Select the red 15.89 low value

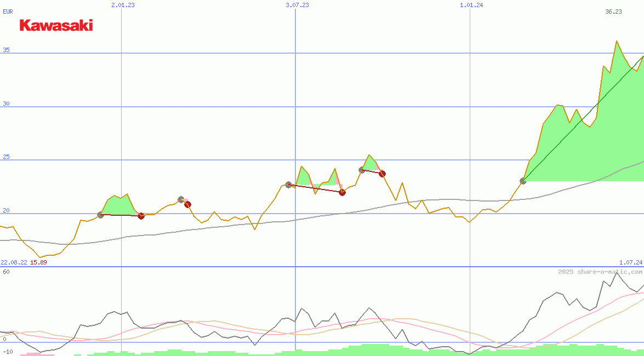38,262
